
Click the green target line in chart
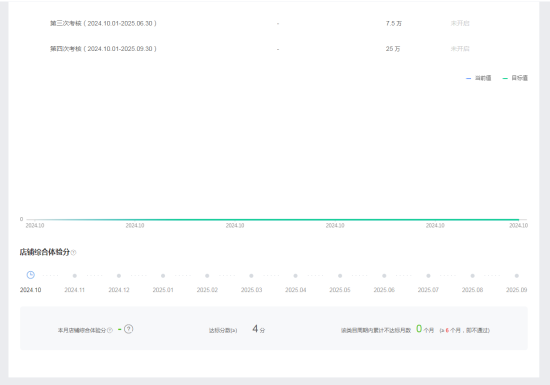click(277, 220)
